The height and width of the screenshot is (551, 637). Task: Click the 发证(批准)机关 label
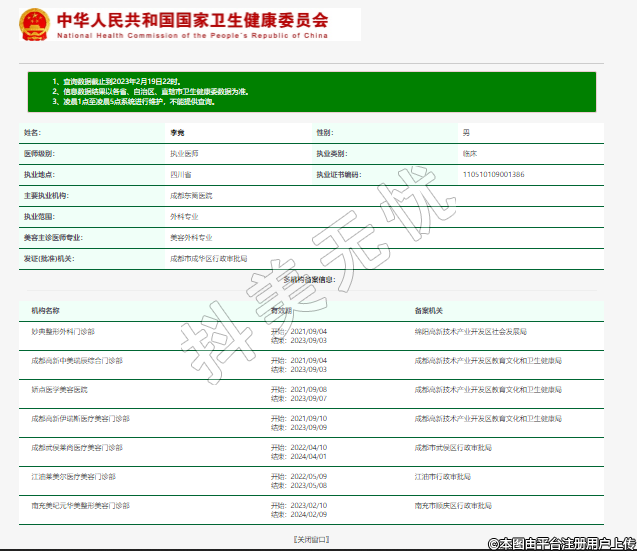49,259
